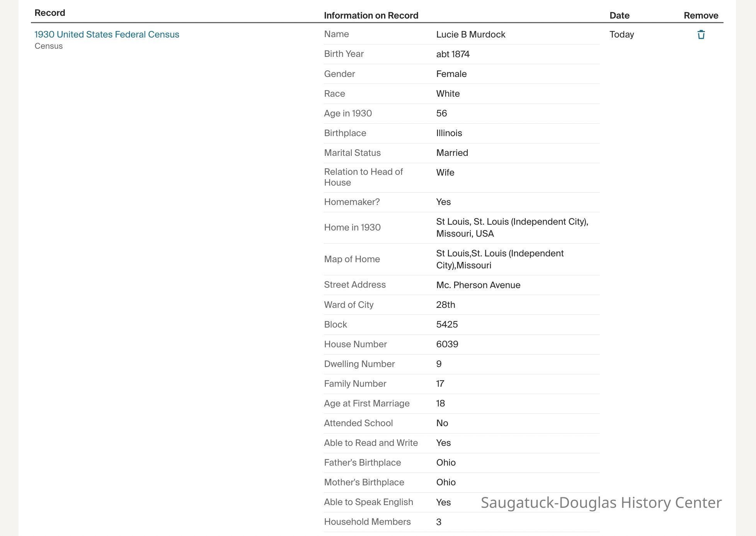The image size is (756, 536).
Task: Open the 1930 United States Federal Census link
Action: coord(107,34)
